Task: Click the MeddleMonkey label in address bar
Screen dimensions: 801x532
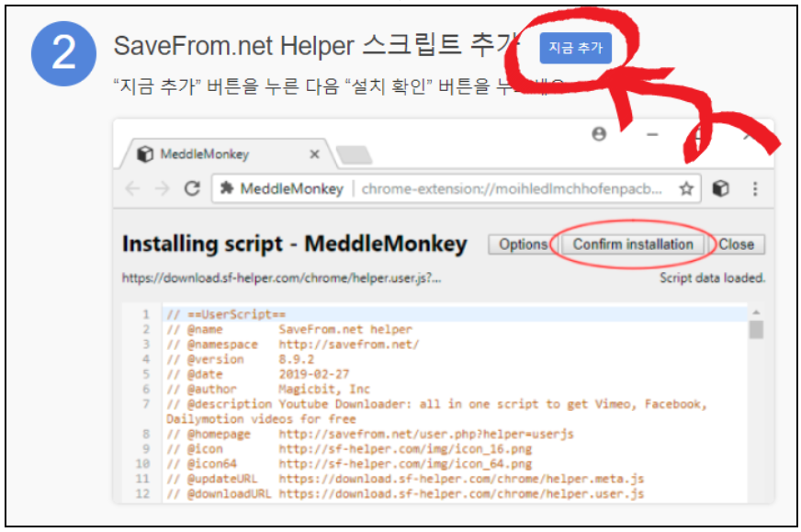Action: pyautogui.click(x=292, y=189)
